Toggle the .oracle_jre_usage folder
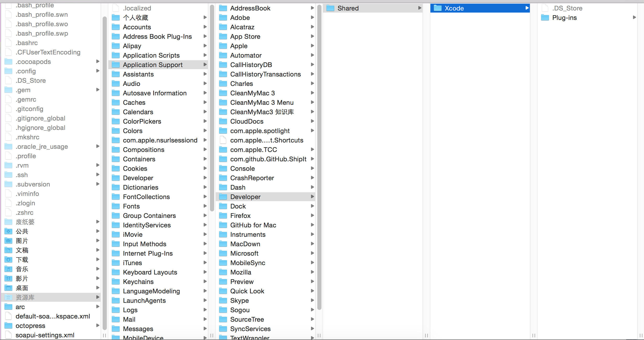Viewport: 644px width, 340px height. (97, 146)
